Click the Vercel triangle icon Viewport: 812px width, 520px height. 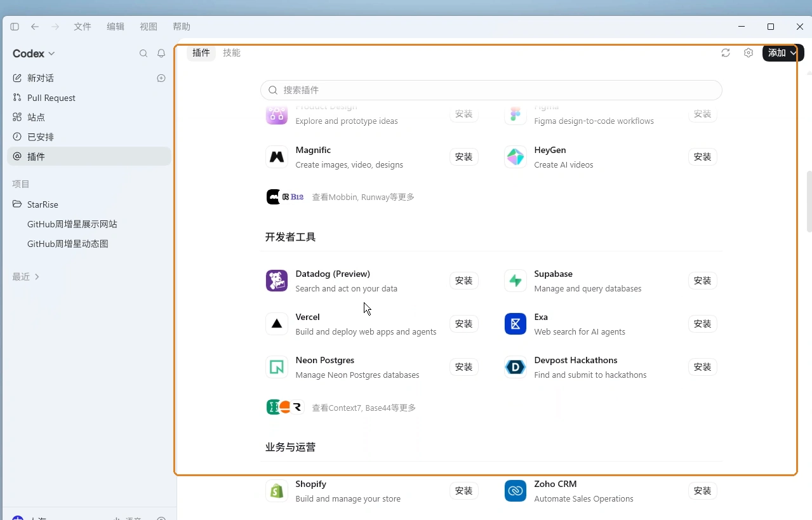tap(277, 324)
